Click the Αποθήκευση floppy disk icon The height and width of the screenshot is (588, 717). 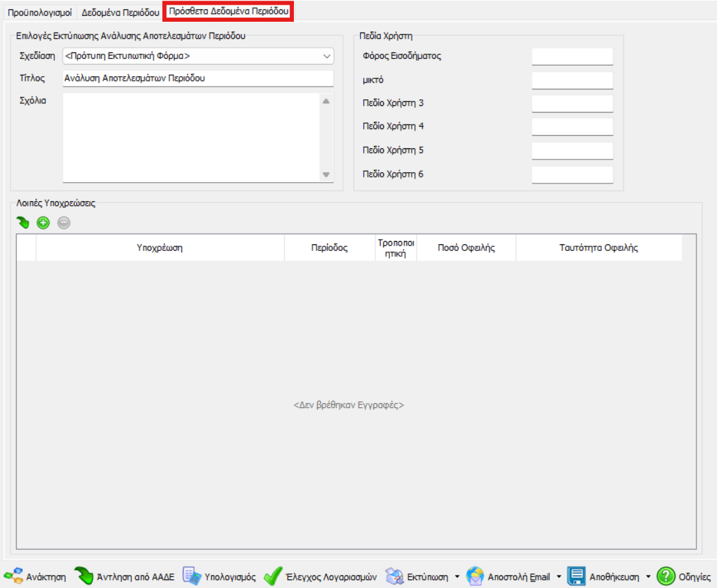coord(577,576)
